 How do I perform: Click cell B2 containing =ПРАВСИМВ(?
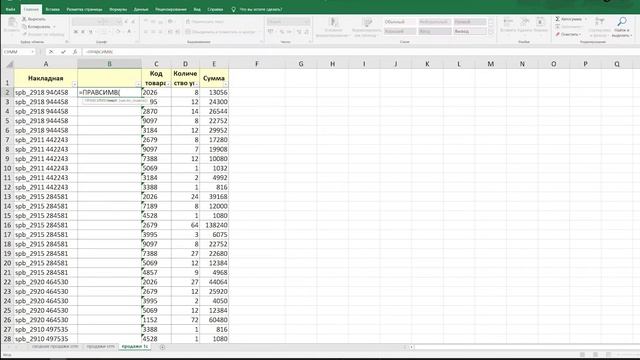pyautogui.click(x=109, y=93)
